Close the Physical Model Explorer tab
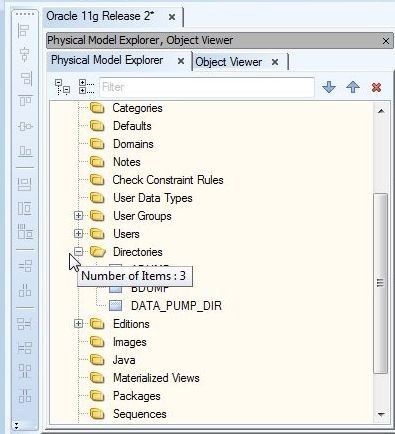The height and width of the screenshot is (434, 395). click(x=181, y=61)
